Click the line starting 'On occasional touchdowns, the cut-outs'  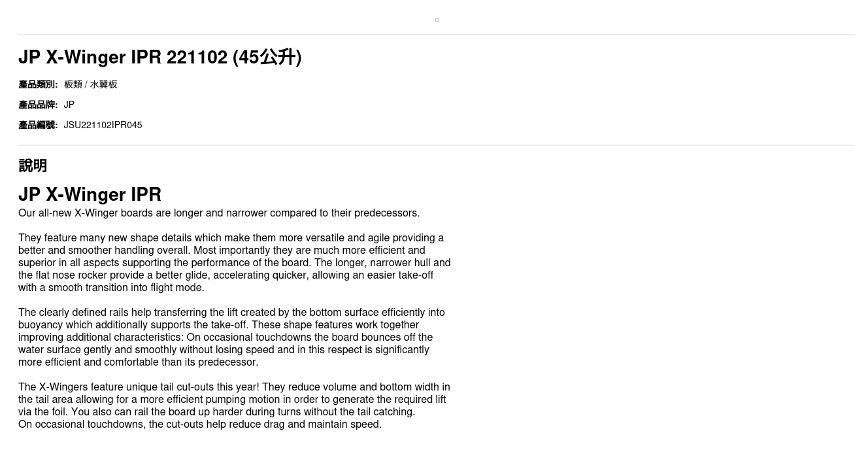point(200,424)
